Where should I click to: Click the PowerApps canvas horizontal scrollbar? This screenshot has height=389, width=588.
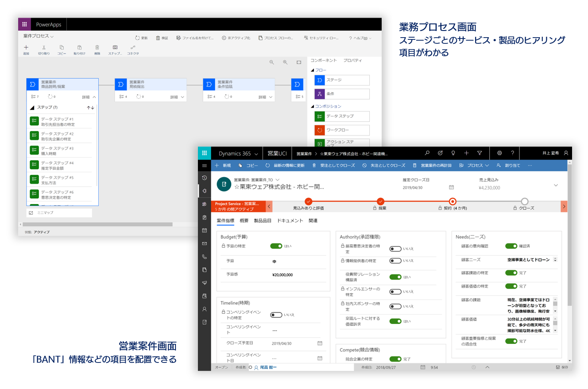click(97, 224)
